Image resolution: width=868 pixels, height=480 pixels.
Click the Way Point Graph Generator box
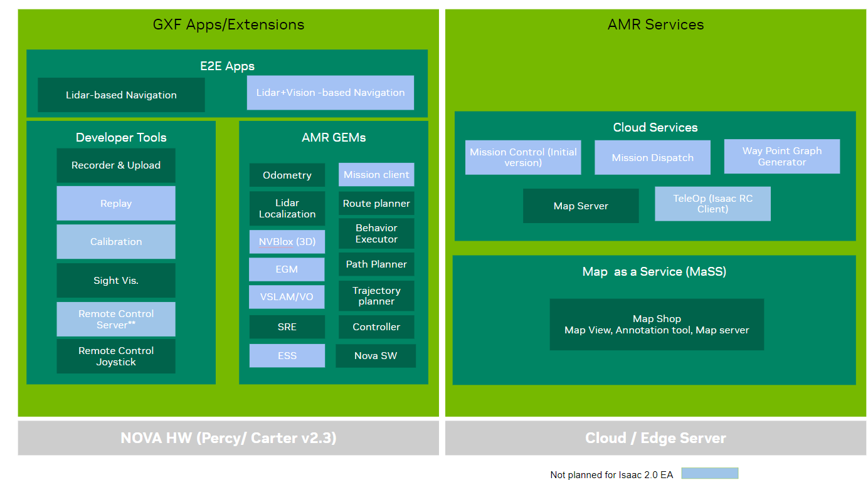pyautogui.click(x=781, y=157)
